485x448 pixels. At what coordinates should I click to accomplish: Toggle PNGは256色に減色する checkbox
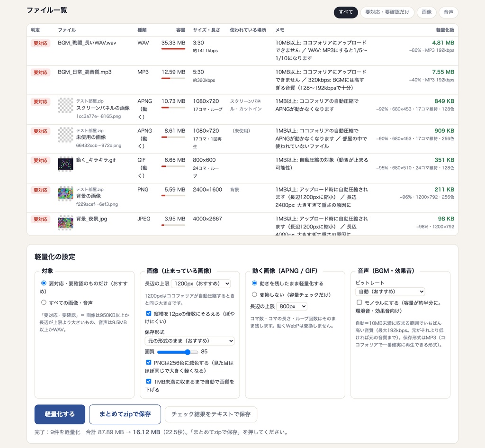[149, 363]
